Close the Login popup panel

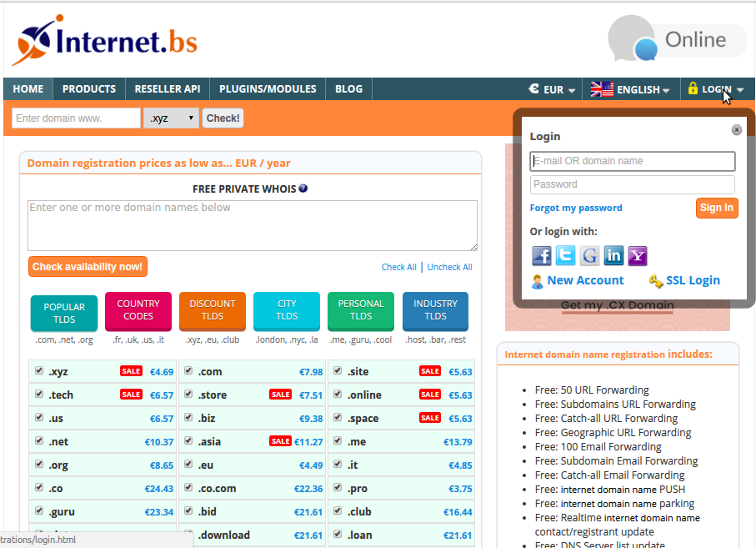click(736, 130)
